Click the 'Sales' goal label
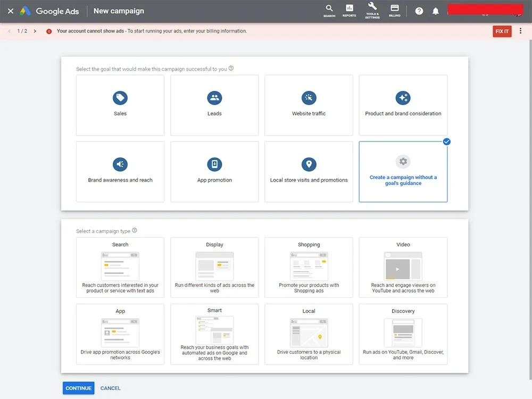The height and width of the screenshot is (399, 532). (x=120, y=114)
